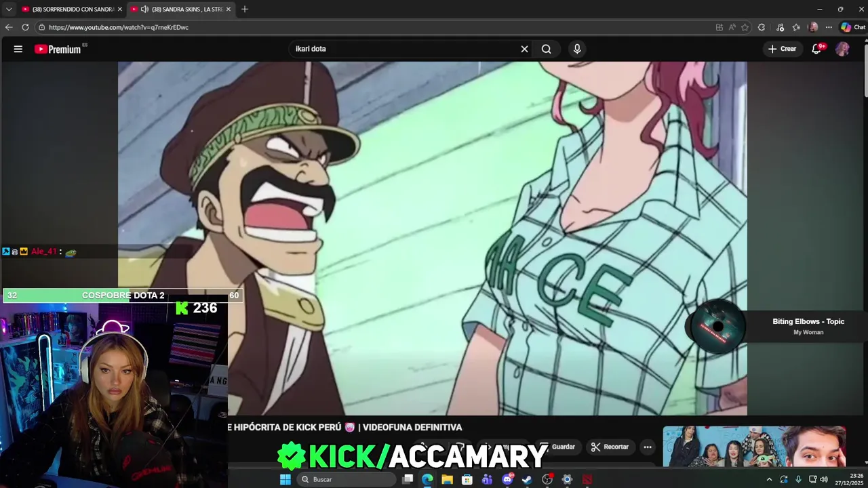The height and width of the screenshot is (488, 868).
Task: Click the microphone tray icon
Action: pos(798,479)
